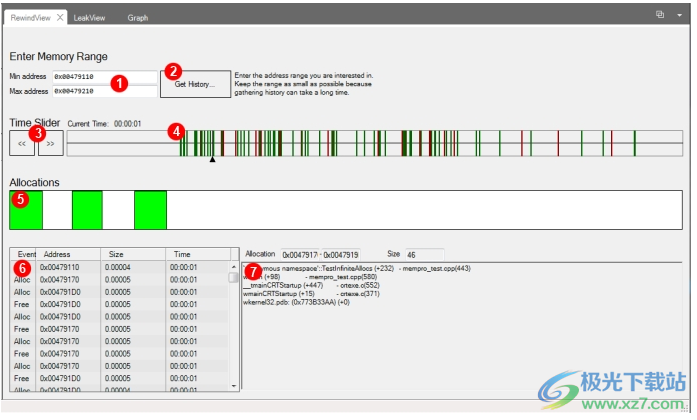Click the black time slider position marker
Screen dimensions: 697x420
pos(211,158)
